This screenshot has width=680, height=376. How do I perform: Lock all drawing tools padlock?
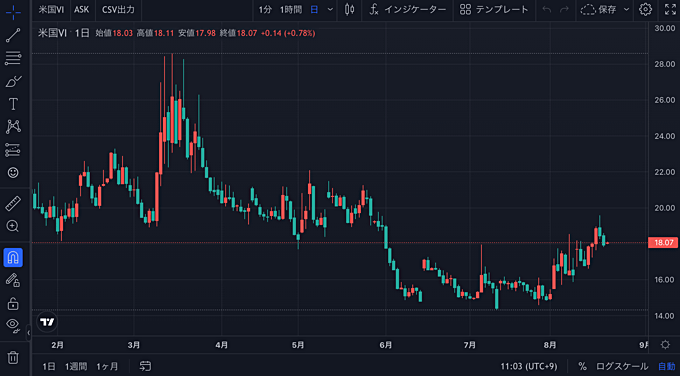13,304
